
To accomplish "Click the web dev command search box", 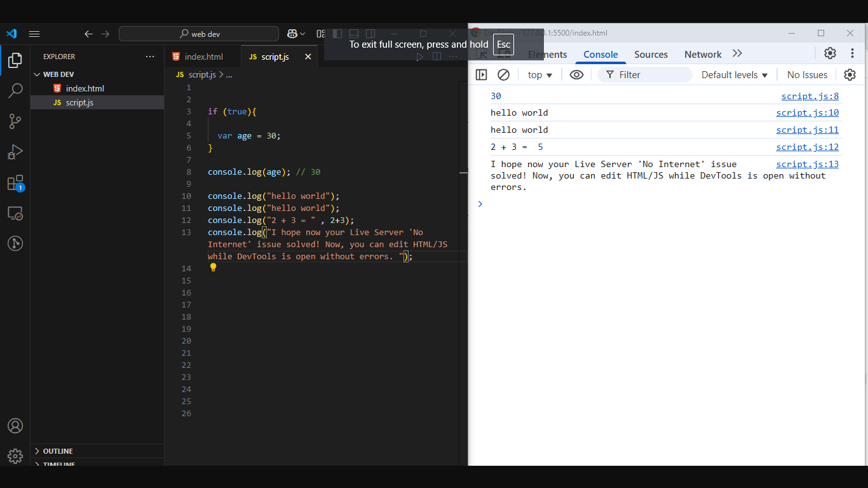I will tap(199, 34).
